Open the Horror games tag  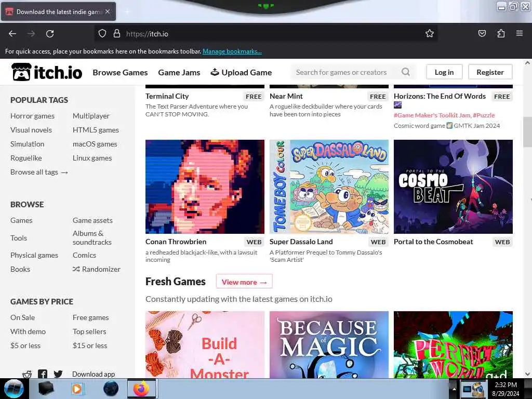[32, 116]
